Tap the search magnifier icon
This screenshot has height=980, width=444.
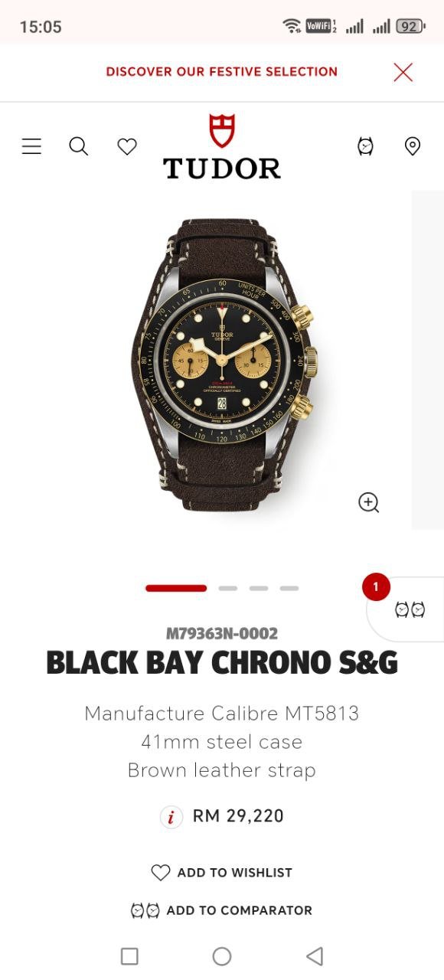click(79, 146)
